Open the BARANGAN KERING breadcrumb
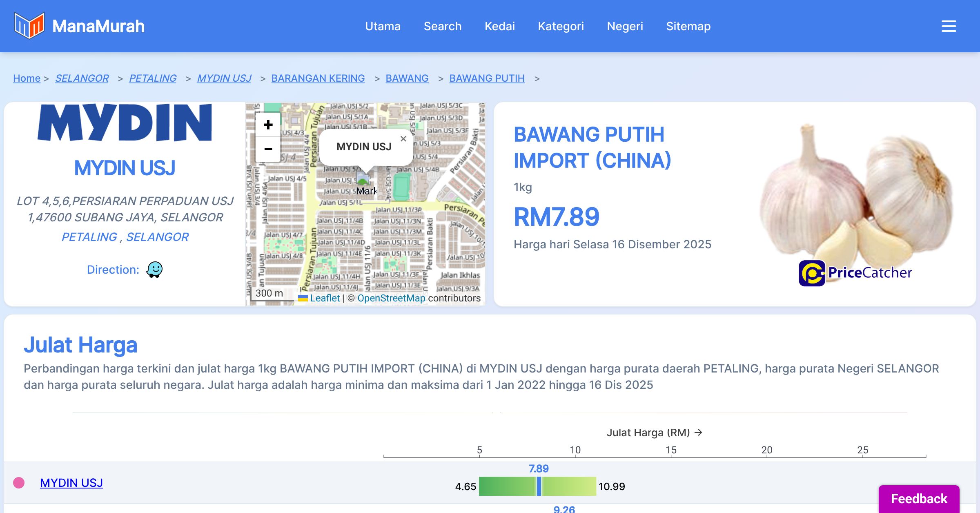Image resolution: width=980 pixels, height=513 pixels. pos(318,78)
